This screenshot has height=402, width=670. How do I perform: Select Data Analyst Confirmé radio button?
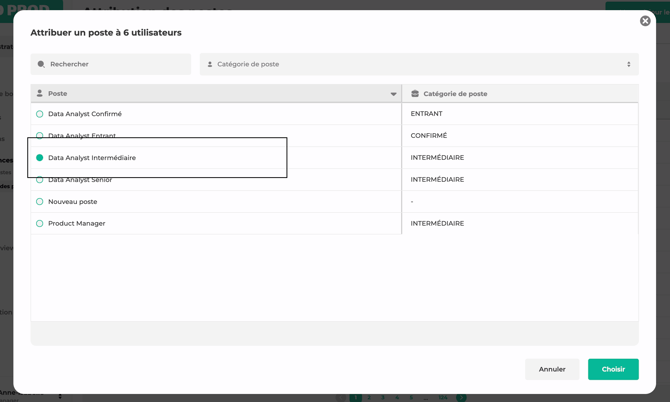coord(40,114)
